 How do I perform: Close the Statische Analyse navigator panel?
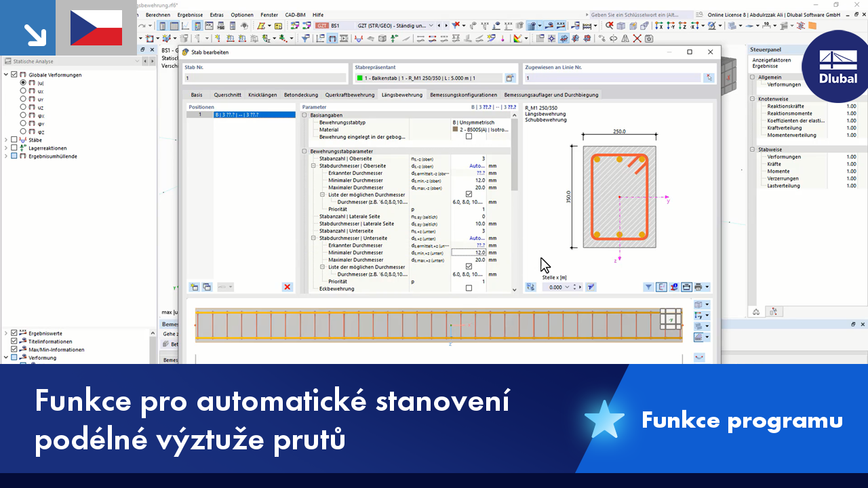[x=152, y=50]
